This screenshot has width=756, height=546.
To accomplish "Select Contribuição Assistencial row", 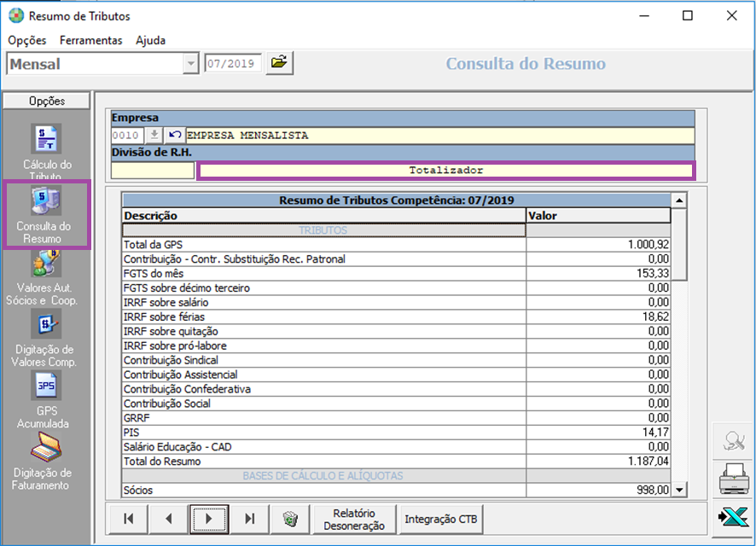I will tap(396, 375).
